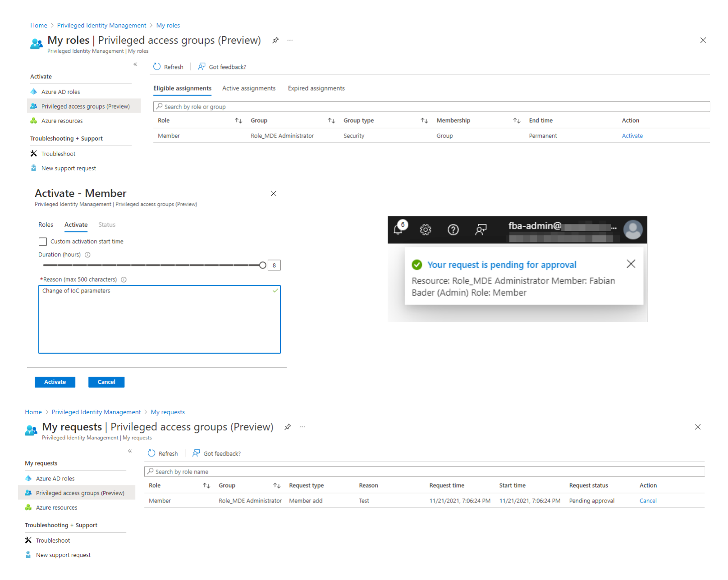Collapse the My requests navigation pane
This screenshot has width=728, height=580.
pos(129,451)
